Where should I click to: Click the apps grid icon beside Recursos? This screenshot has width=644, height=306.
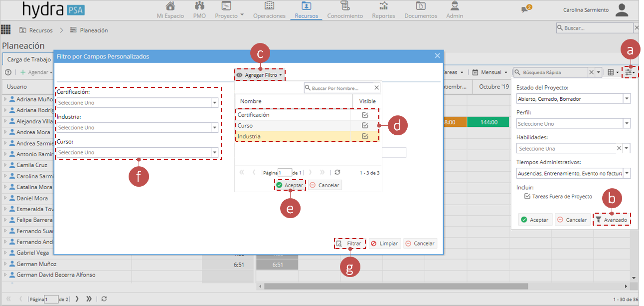[x=6, y=29]
